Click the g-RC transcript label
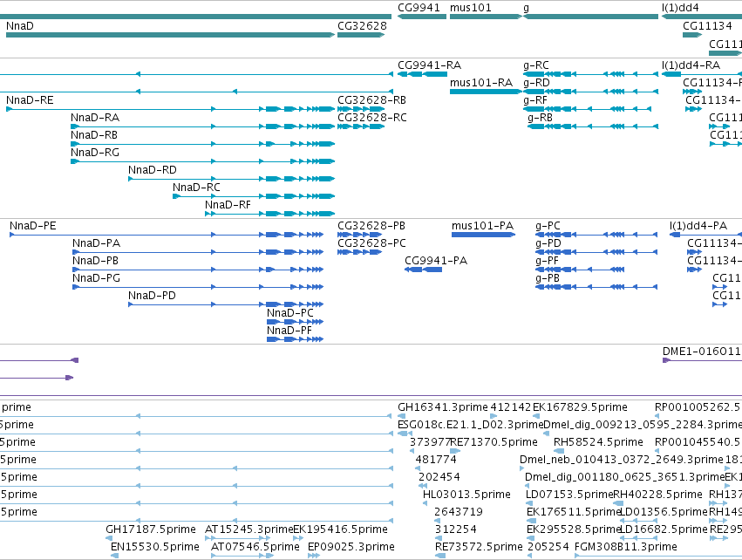This screenshot has height=560, width=742. coord(536,65)
